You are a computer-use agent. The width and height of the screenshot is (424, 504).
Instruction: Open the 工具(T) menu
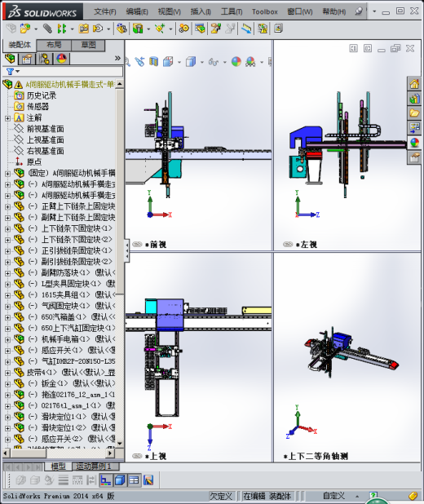coord(232,12)
